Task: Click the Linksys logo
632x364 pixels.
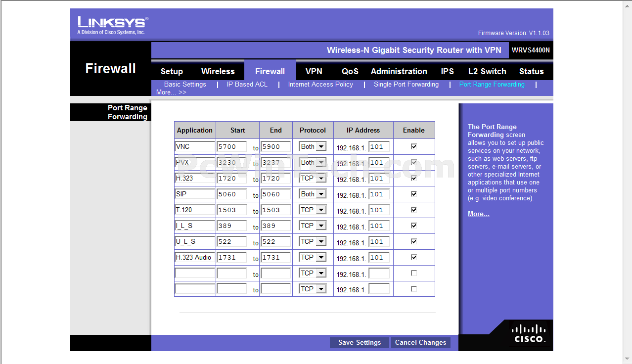Action: pos(113,25)
